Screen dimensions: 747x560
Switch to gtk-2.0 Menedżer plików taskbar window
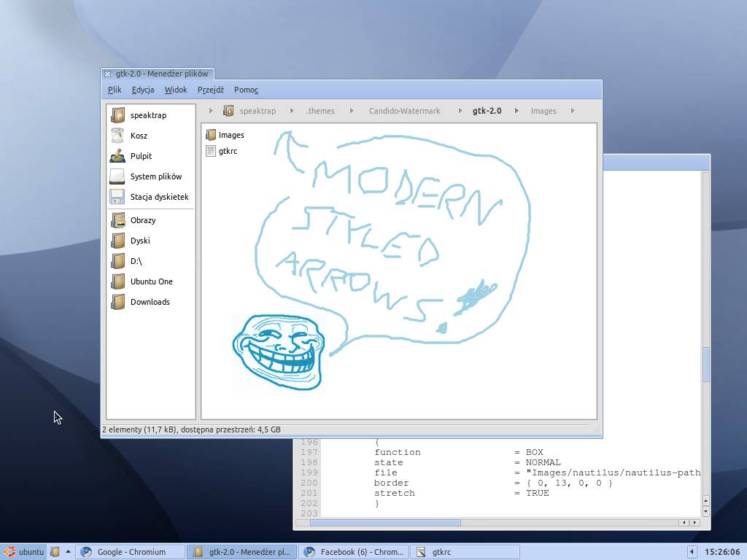[241, 552]
